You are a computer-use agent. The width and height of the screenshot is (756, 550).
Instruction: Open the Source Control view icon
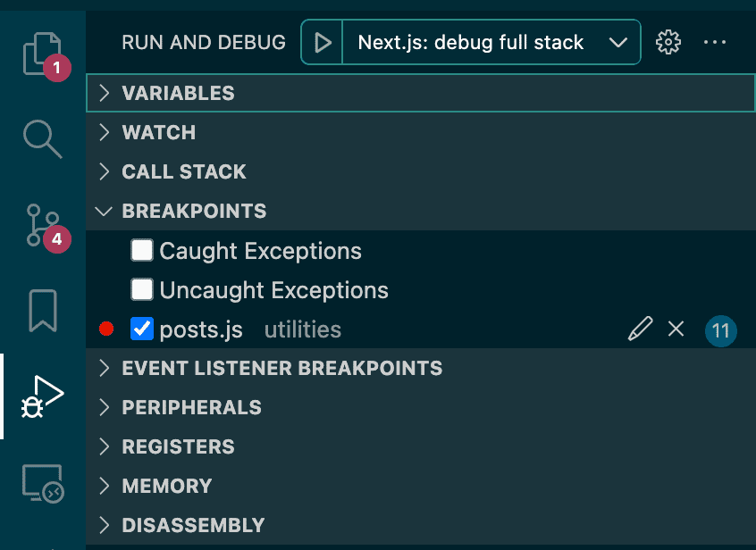pyautogui.click(x=42, y=224)
